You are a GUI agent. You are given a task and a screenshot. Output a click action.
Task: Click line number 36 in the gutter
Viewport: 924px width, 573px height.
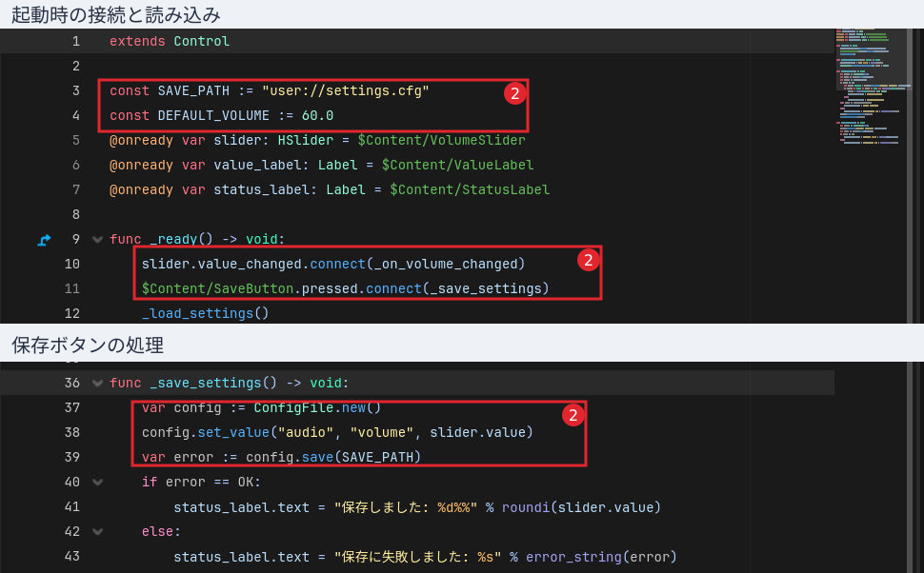(71, 383)
